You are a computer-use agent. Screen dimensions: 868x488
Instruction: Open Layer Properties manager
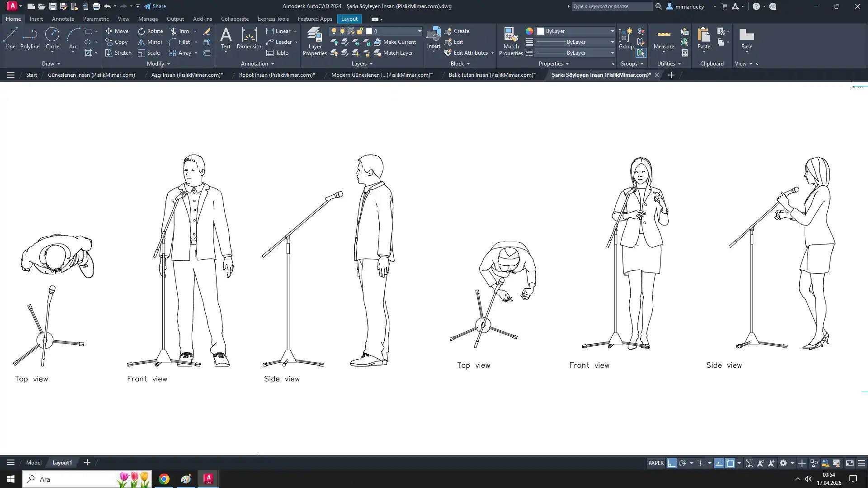pyautogui.click(x=315, y=35)
